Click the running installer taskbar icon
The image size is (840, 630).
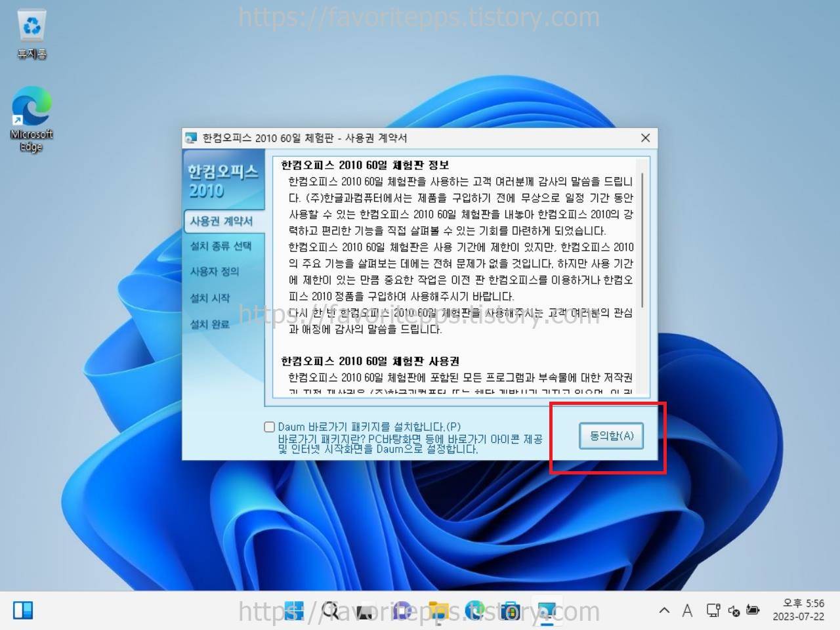(x=546, y=610)
